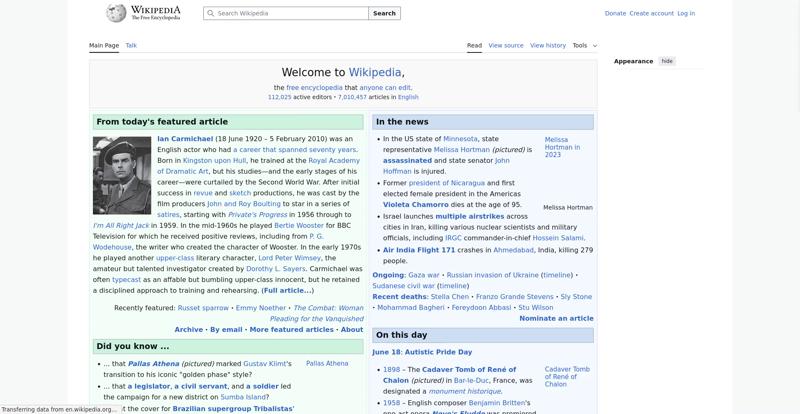Open the multiple airstrikes link
This screenshot has height=414, width=800.
(469, 216)
